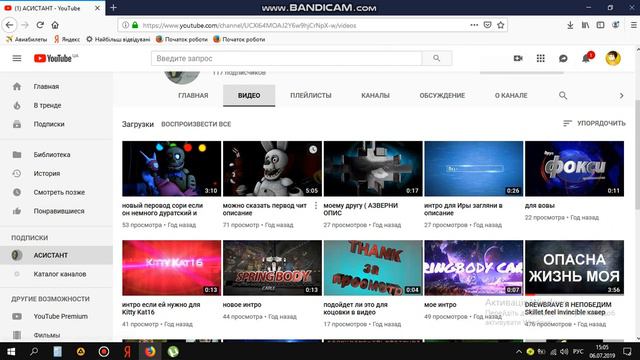Open the create video camera icon
The height and width of the screenshot is (360, 640).
(518, 58)
